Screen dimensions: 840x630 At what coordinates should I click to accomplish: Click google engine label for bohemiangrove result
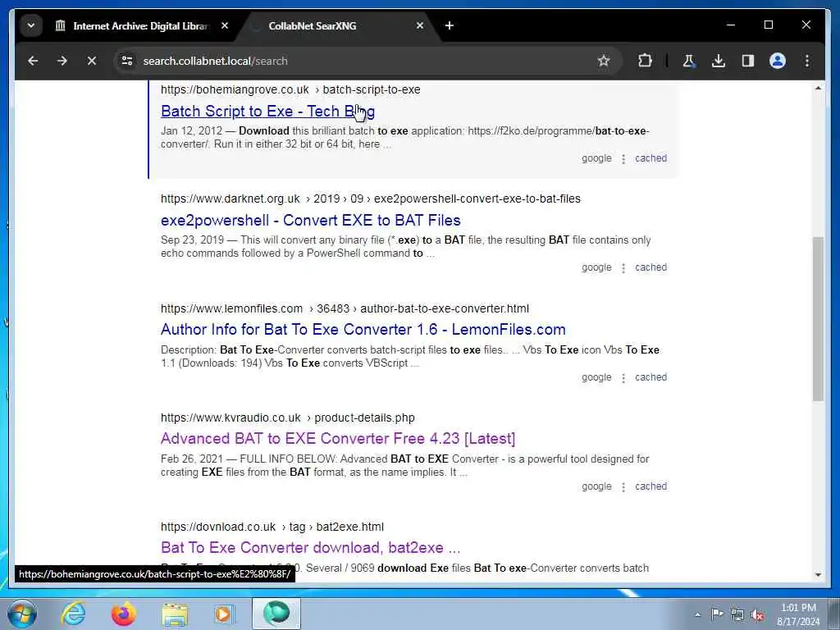597,158
